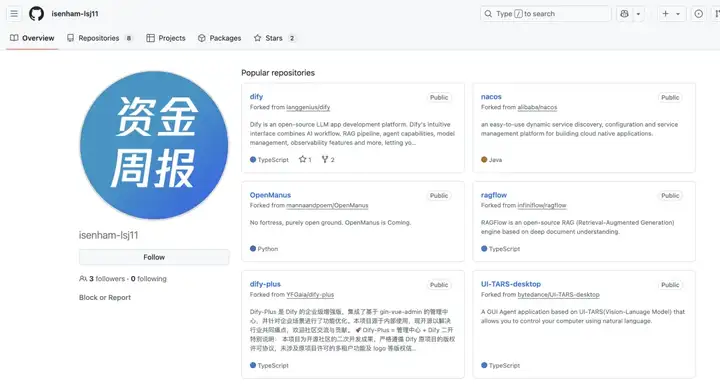Viewport: 720px width, 390px height.
Task: Click the Public badge on OpenManus
Action: click(439, 196)
